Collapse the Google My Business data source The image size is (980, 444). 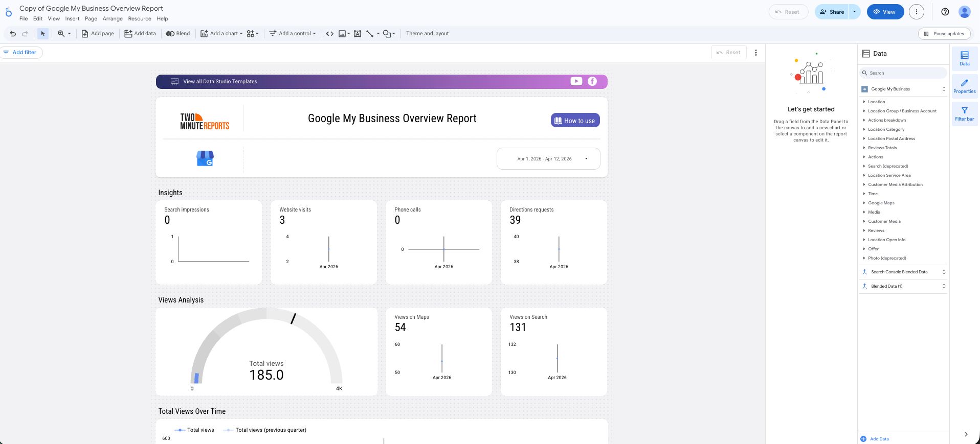944,89
